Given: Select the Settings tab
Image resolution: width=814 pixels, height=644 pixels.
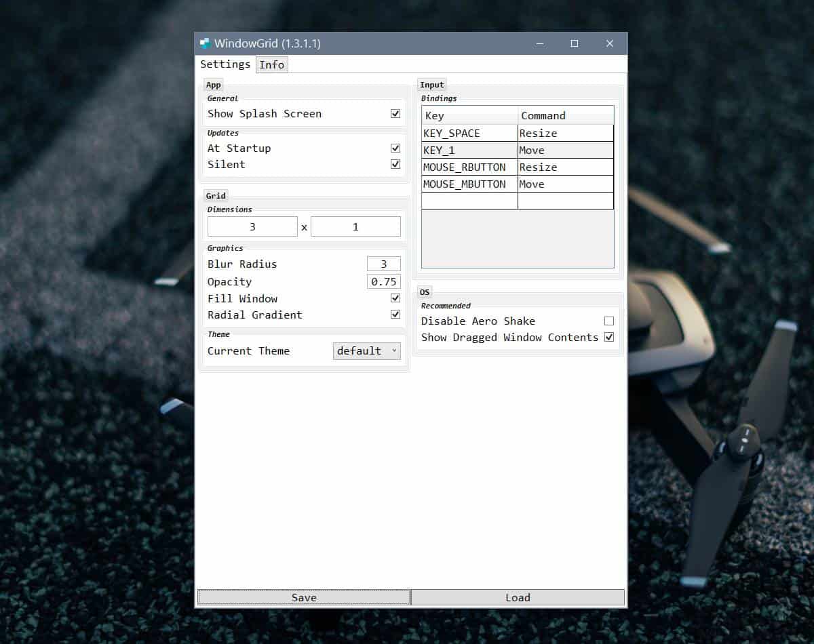Looking at the screenshot, I should pos(225,64).
